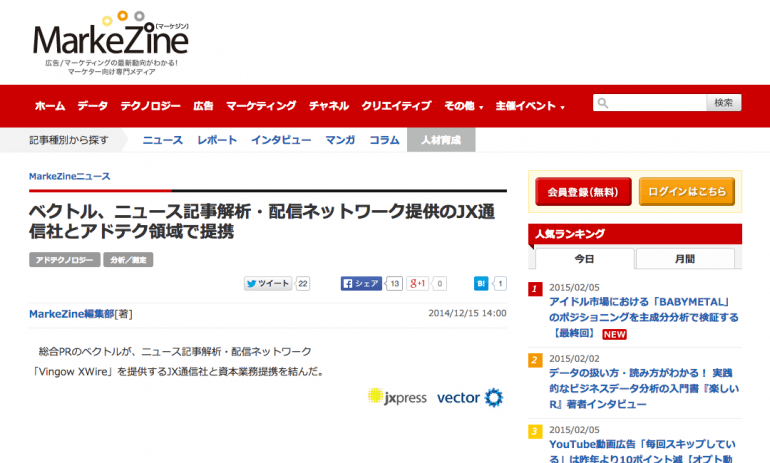Image resolution: width=770 pixels, height=463 pixels.
Task: Click the date 2014/12/15 14:00
Action: click(467, 313)
